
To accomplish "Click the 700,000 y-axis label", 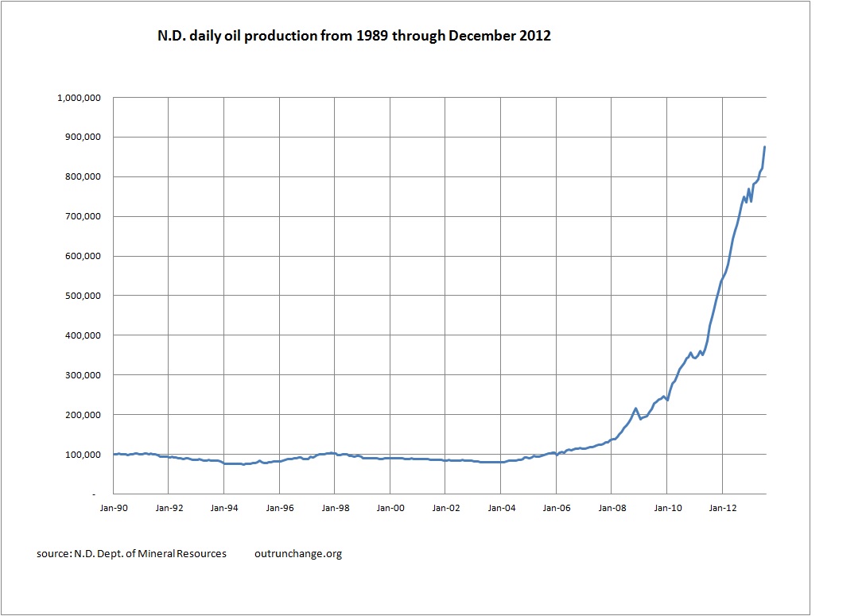I will pos(82,216).
